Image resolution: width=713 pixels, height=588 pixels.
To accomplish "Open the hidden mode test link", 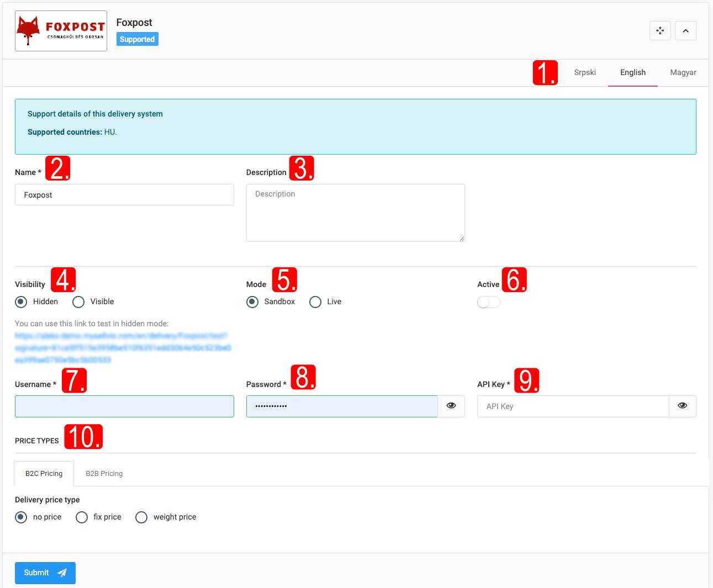I will click(x=123, y=347).
